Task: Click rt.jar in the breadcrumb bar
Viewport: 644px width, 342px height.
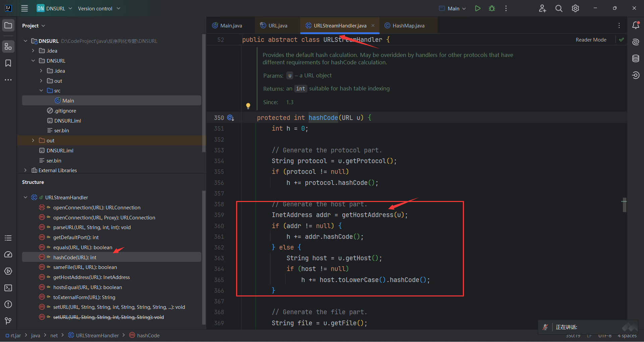Action: 13,335
